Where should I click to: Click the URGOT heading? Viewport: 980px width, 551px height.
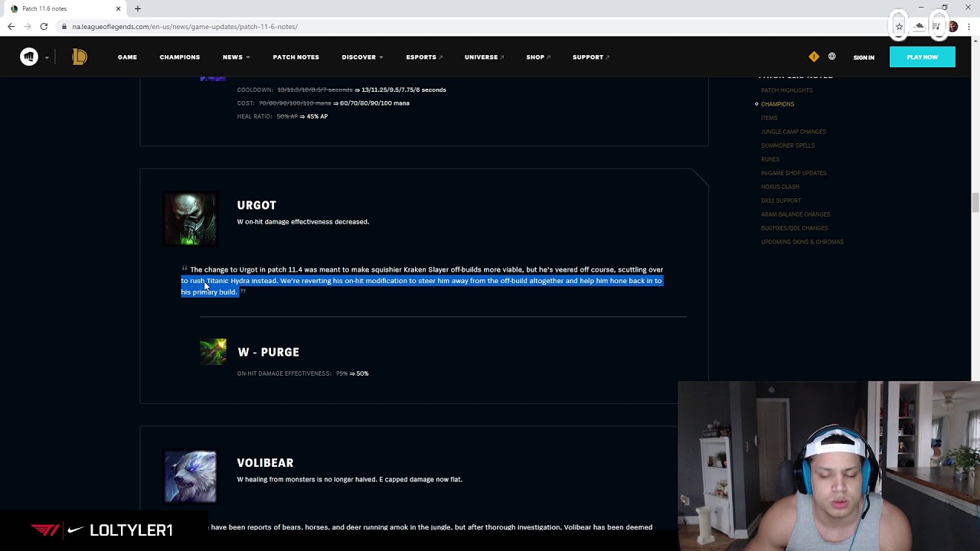[256, 205]
